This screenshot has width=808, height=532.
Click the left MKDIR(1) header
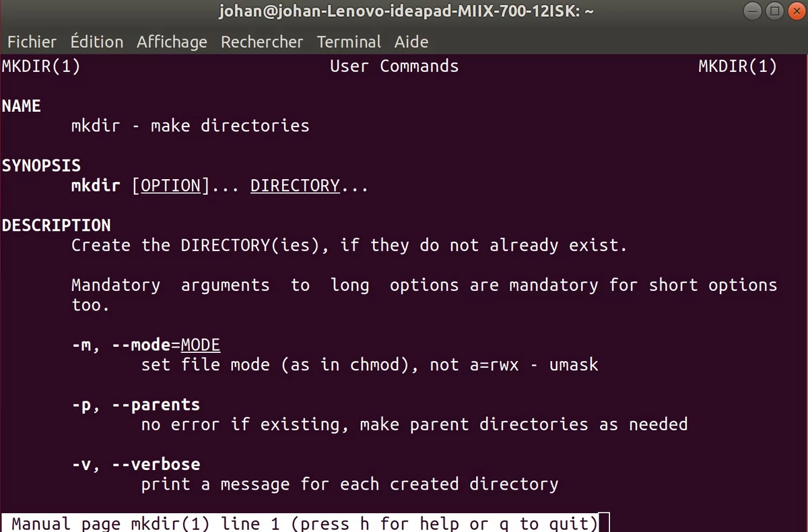coord(41,67)
